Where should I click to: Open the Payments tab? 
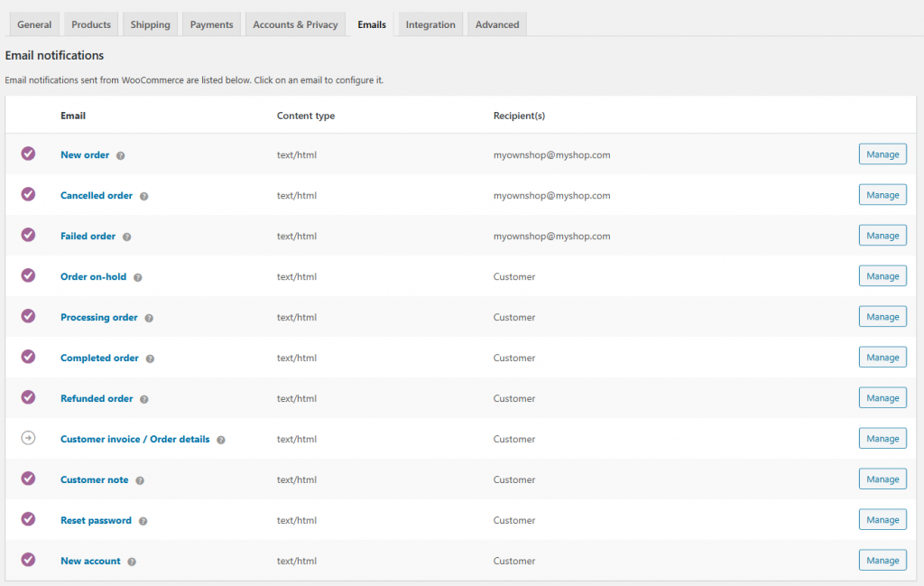click(211, 24)
